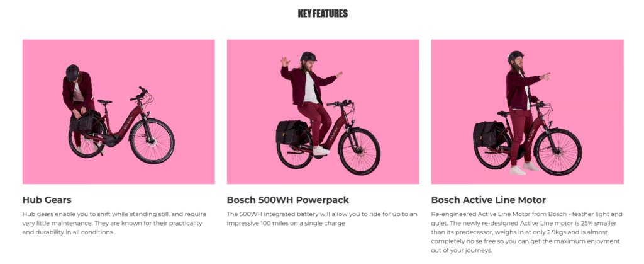Click the handlebars of the first bike
Screen dimensions: 644x264
tap(140, 94)
